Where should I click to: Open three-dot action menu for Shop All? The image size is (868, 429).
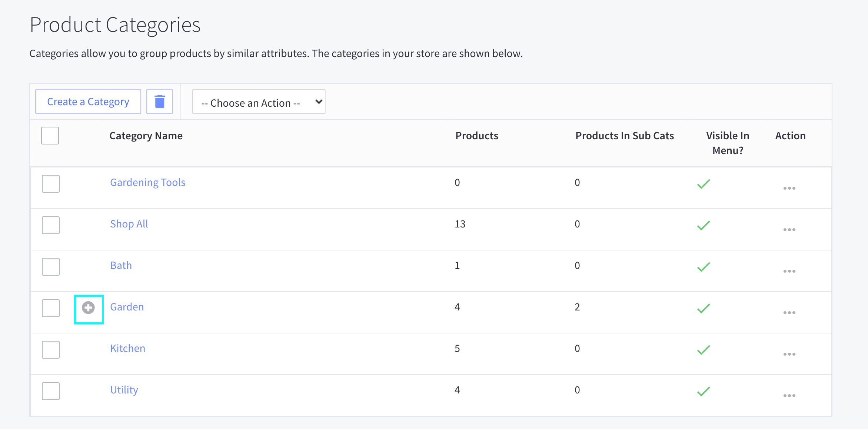pyautogui.click(x=789, y=230)
